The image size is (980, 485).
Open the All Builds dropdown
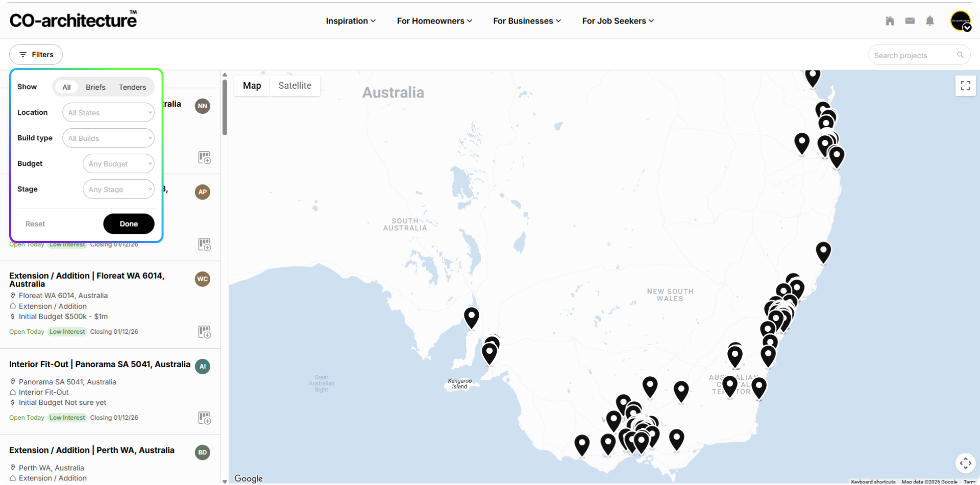tap(108, 138)
